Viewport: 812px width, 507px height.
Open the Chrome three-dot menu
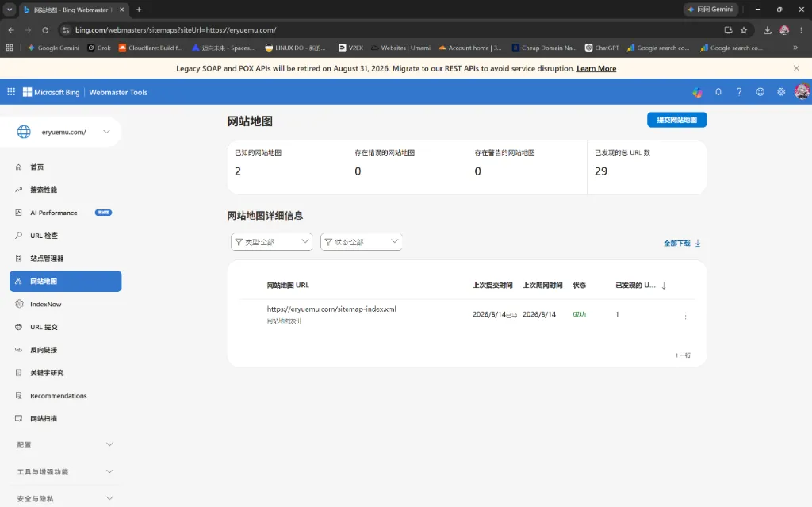coord(801,30)
